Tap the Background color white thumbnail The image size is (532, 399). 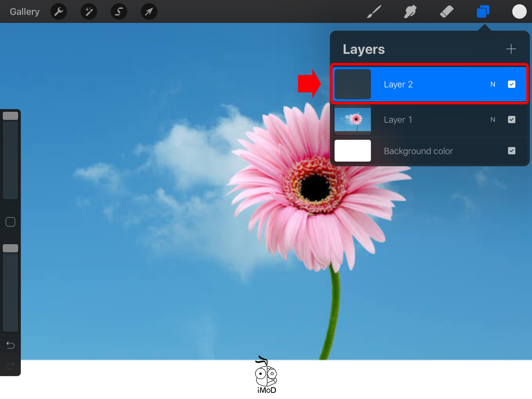(x=353, y=151)
